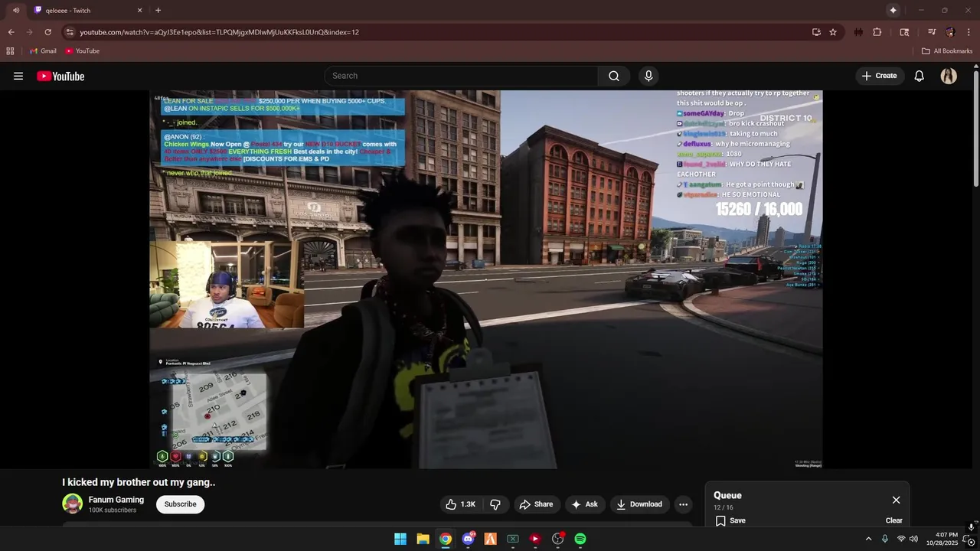Subscribe to Fanum Gaming
The image size is (980, 551).
pyautogui.click(x=180, y=504)
